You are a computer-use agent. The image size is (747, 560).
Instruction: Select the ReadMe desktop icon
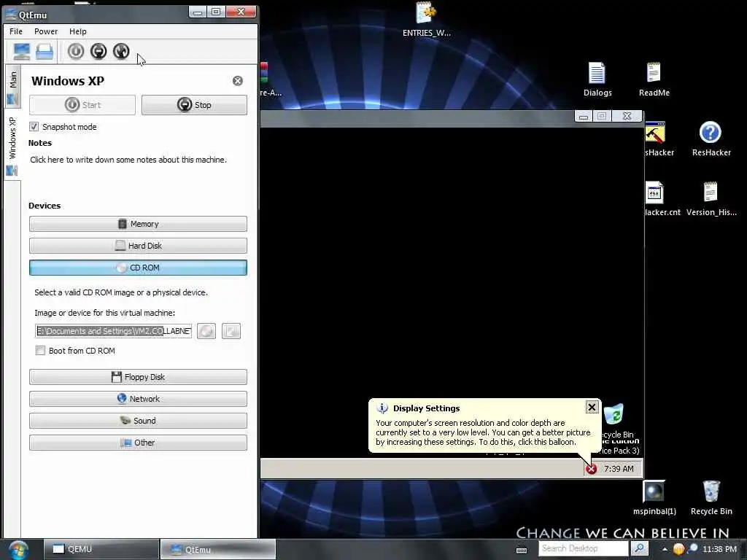point(654,79)
